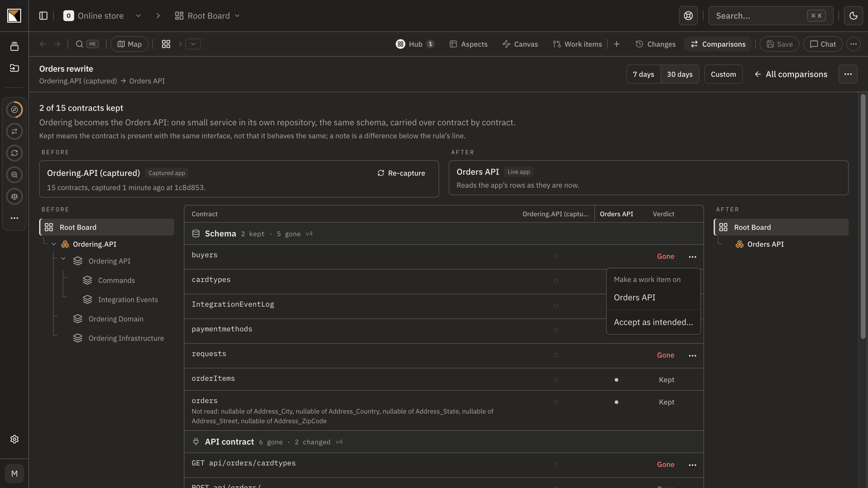Open more options ellipsis in left rail
Screen dimensions: 868x488
coord(14,218)
